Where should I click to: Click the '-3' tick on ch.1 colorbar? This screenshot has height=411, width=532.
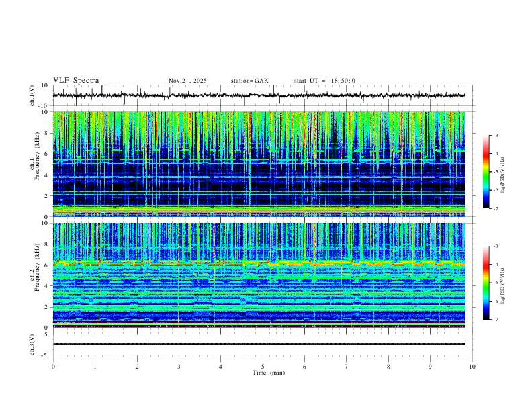495,136
